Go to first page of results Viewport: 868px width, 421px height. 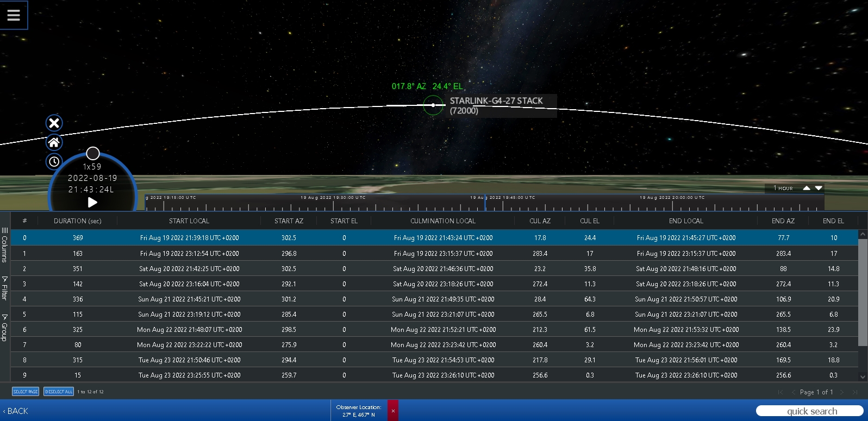click(x=780, y=392)
